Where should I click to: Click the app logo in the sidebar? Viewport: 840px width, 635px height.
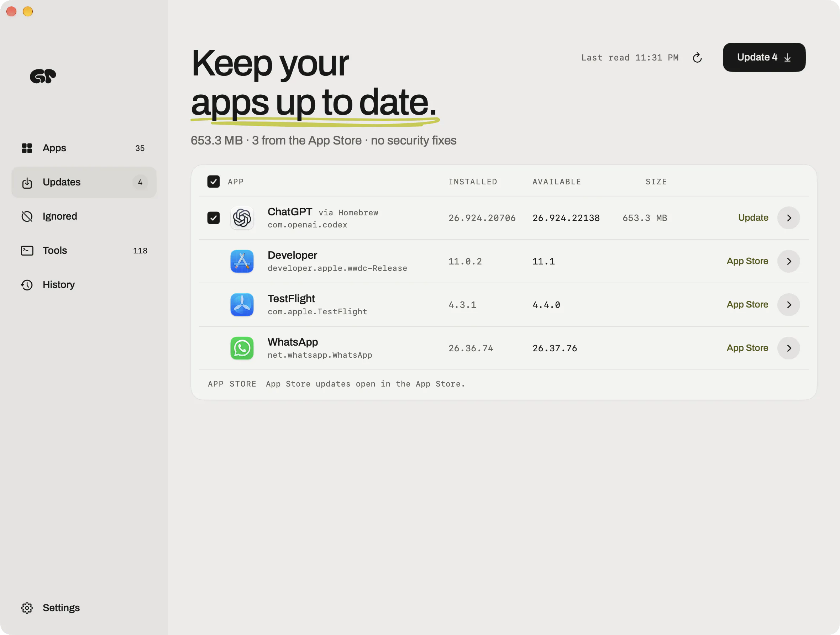click(43, 76)
